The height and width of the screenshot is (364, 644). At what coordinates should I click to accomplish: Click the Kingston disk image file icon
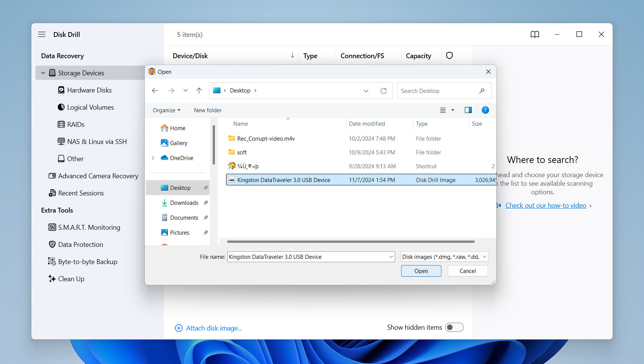tap(232, 180)
